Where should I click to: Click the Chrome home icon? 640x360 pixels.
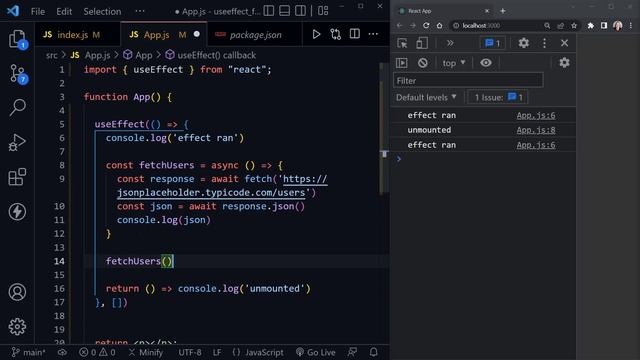point(440,25)
